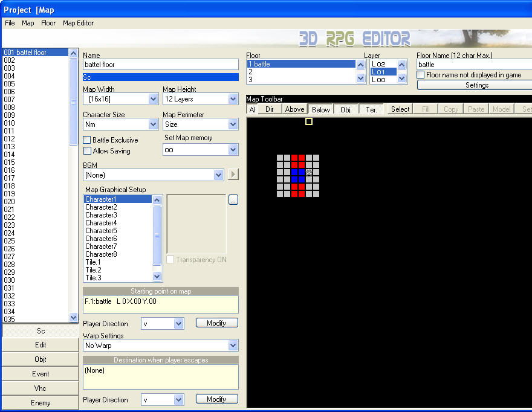Activate the Obj. tool in Map Toolbar
Screen dimensions: 532x412
coord(346,109)
